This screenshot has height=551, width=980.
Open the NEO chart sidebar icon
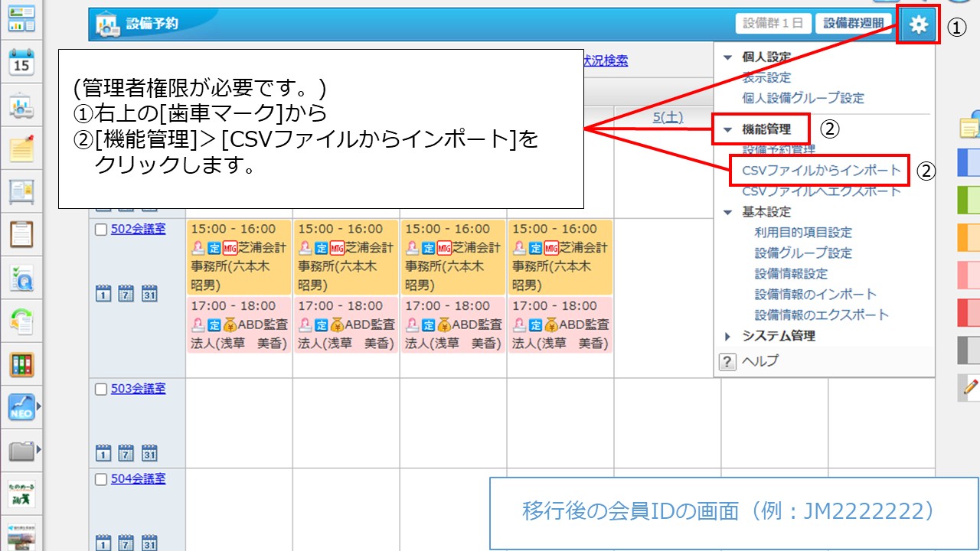(21, 407)
